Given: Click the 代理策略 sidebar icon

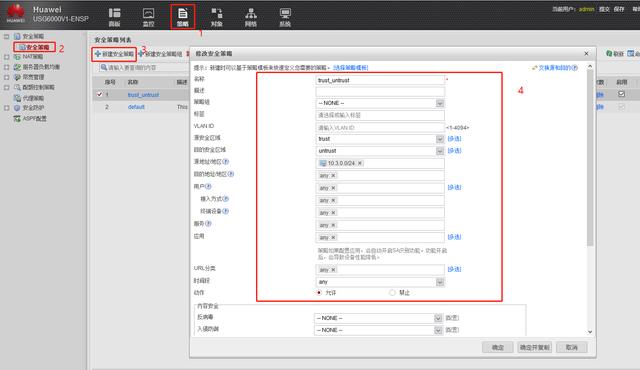Looking at the screenshot, I should (17, 98).
